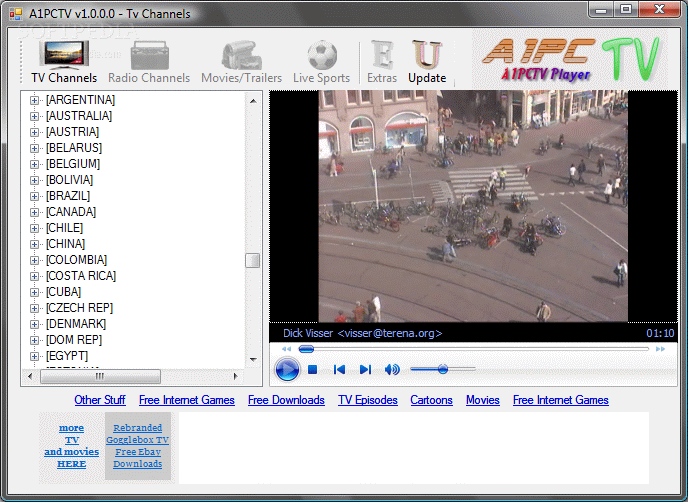Skip to next track in player
This screenshot has width=688, height=502.
click(x=365, y=370)
